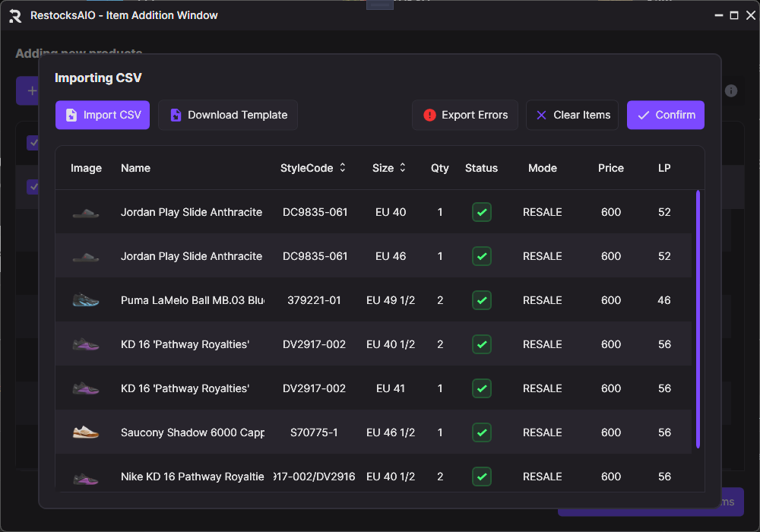
Task: Open the Saucony Shadow 6000 shoe thumbnail
Action: point(86,432)
